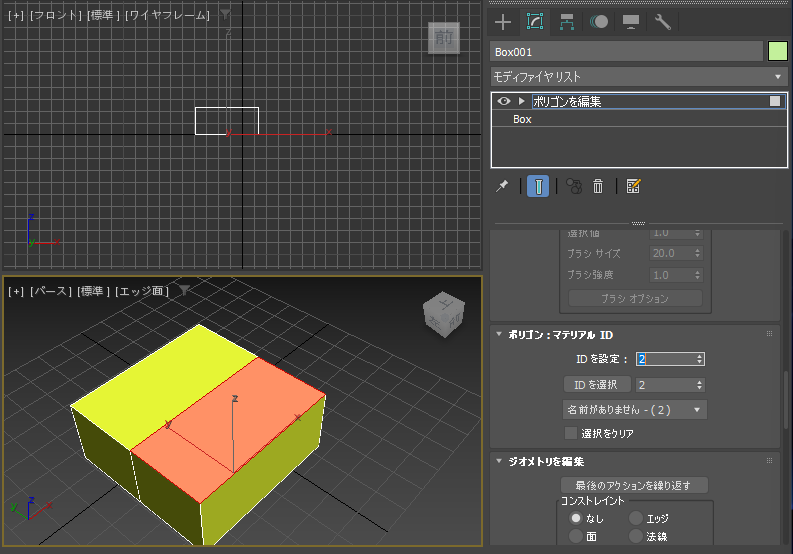Open the green object color swatch
Screen dimensions: 793x554
point(777,52)
